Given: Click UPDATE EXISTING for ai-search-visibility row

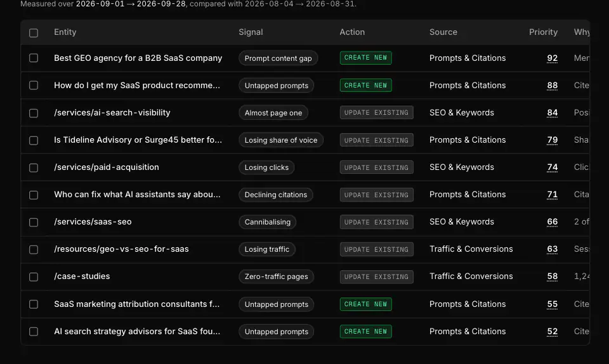Looking at the screenshot, I should coord(376,112).
